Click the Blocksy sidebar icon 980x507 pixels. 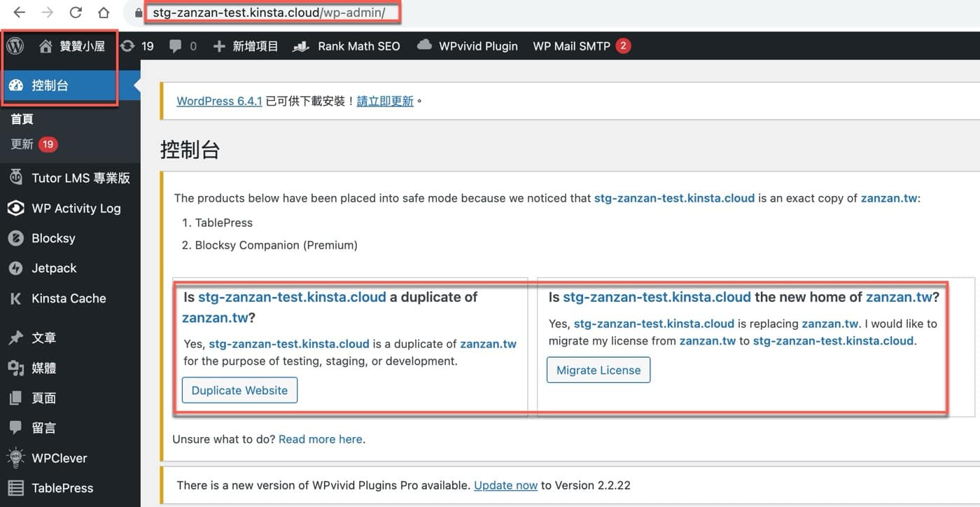[16, 238]
